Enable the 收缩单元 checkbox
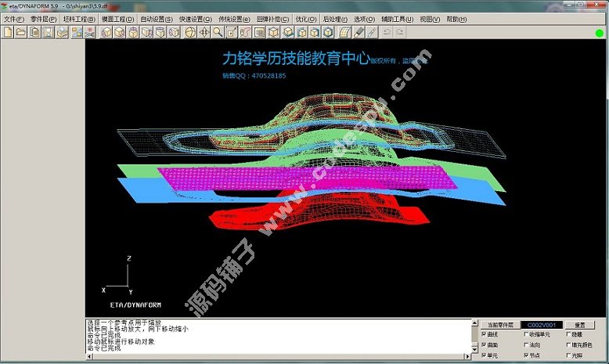609x364 pixels. click(526, 334)
